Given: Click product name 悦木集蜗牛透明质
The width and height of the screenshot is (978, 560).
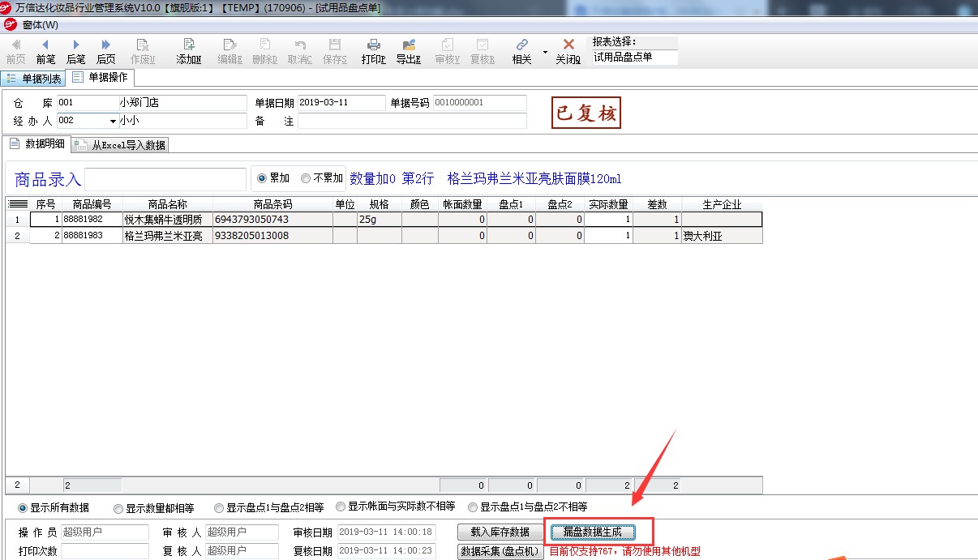Looking at the screenshot, I should click(167, 220).
